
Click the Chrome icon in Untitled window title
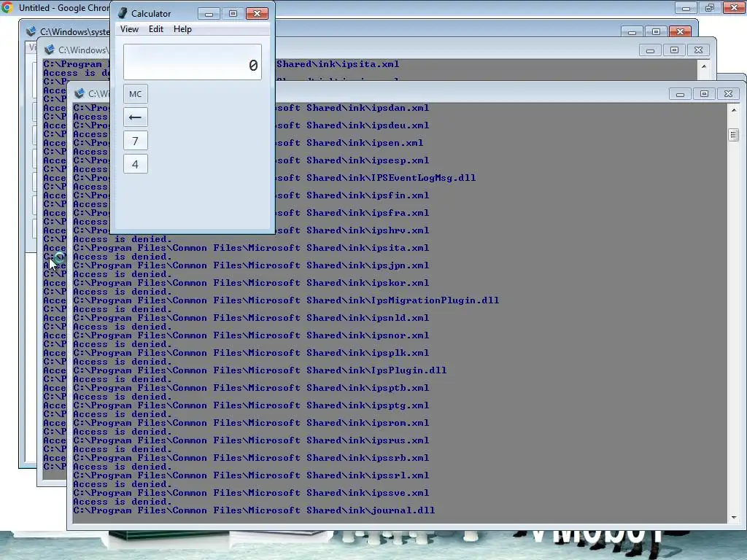pos(7,7)
